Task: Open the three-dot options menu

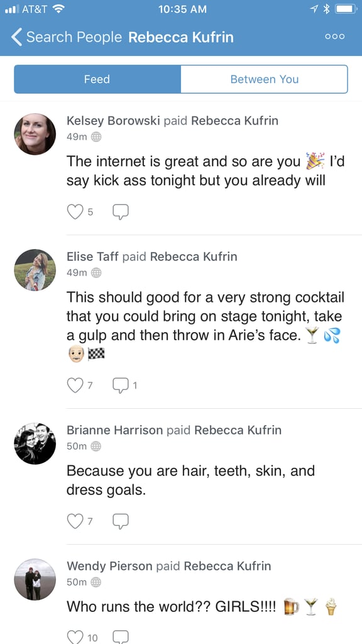Action: click(335, 36)
